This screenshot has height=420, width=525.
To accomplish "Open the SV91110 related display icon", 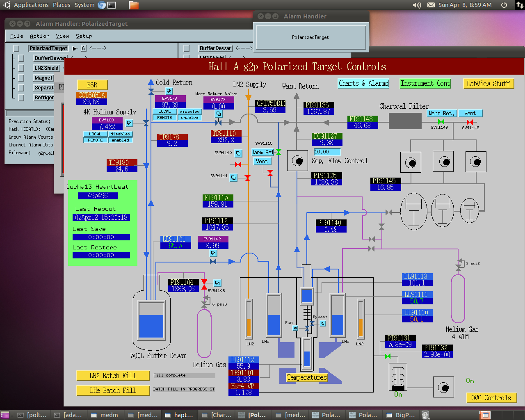I will (238, 153).
